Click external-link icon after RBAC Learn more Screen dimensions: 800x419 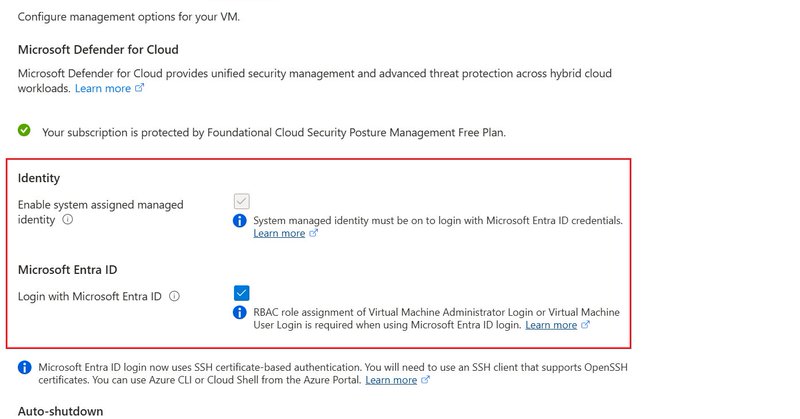click(585, 325)
